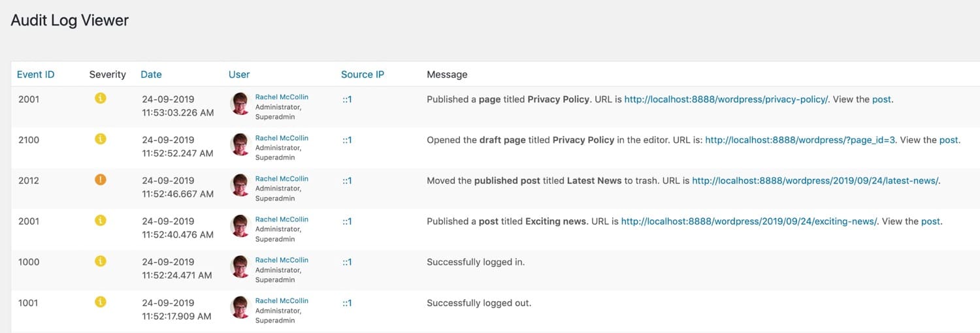980x333 pixels.
Task: Click the ::1 source IP for event 2012
Action: click(x=347, y=181)
